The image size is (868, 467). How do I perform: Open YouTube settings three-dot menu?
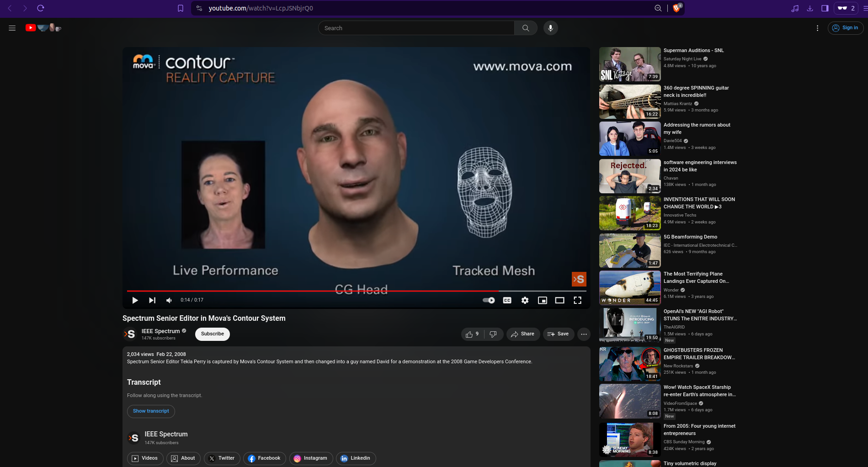click(817, 28)
